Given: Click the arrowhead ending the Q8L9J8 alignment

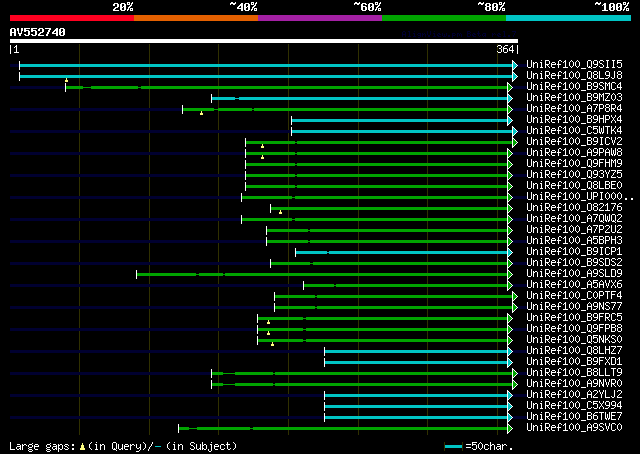Looking at the screenshot, I should [515, 76].
